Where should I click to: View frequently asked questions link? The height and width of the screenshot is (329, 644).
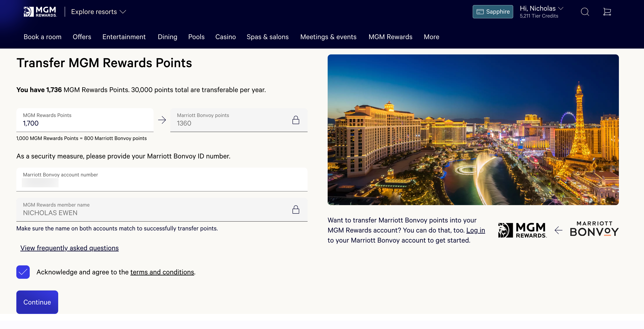click(69, 248)
